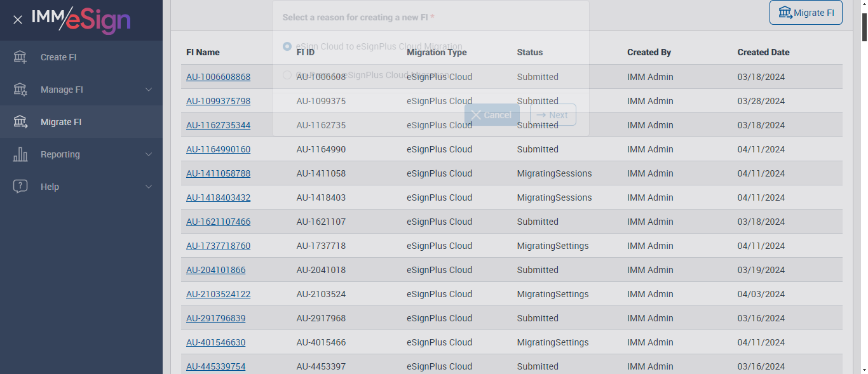The height and width of the screenshot is (374, 868).
Task: Expand the Manage FI submenu chevron
Action: pyautogui.click(x=149, y=90)
